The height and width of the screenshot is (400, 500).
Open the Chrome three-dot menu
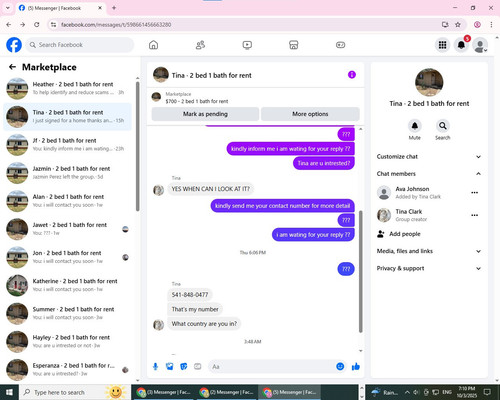tap(491, 24)
